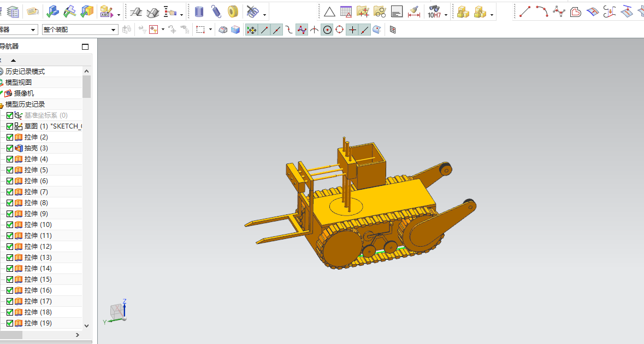
Task: Toggle bounded grid snap icon
Action: [x=393, y=30]
